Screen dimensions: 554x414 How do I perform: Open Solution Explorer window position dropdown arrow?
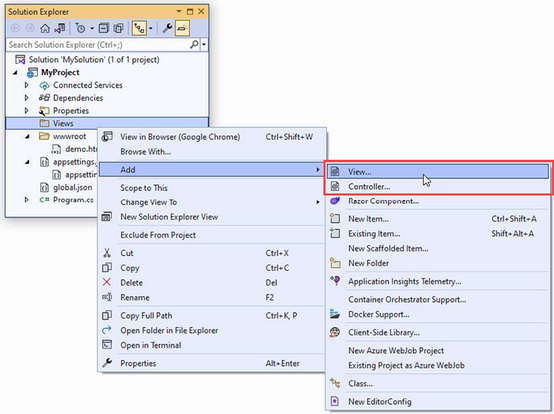tap(179, 12)
